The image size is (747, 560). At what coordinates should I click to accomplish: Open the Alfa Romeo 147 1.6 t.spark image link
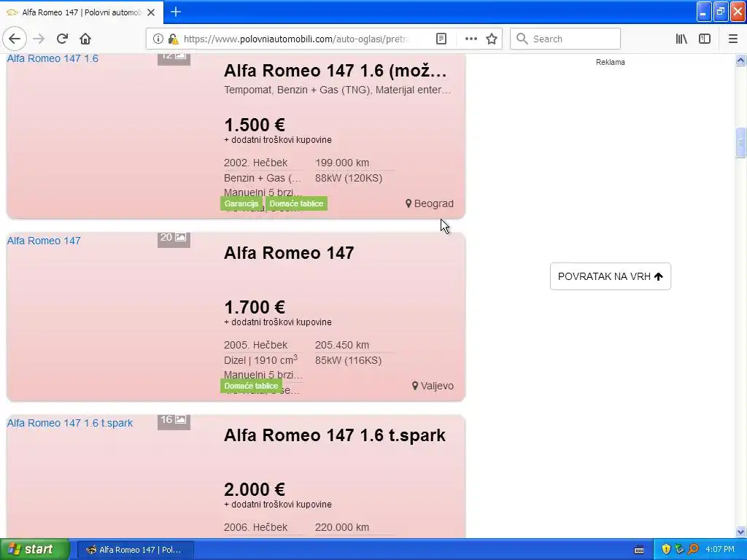(69, 423)
